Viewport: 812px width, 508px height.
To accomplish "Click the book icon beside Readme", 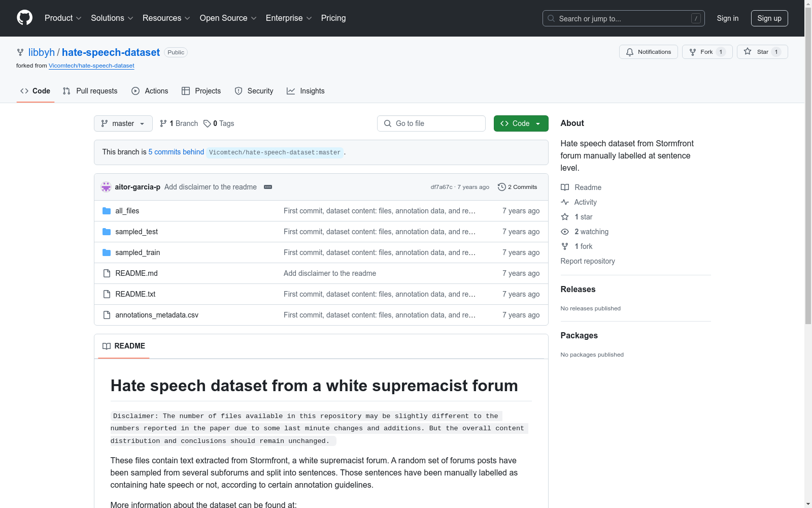I will (565, 187).
